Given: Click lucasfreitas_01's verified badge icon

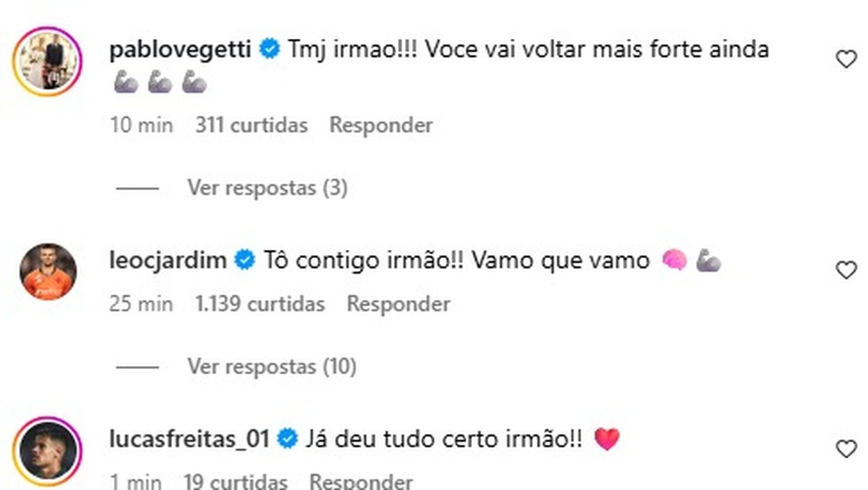Looking at the screenshot, I should tap(287, 439).
